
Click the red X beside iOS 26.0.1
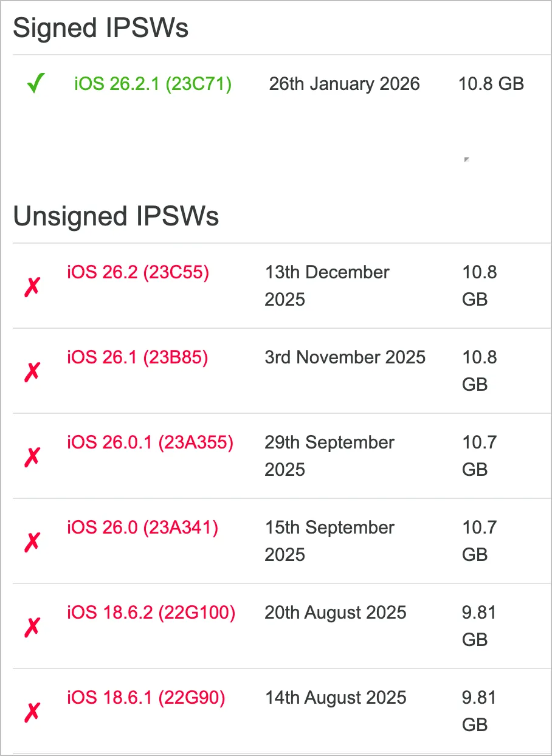pyautogui.click(x=32, y=456)
